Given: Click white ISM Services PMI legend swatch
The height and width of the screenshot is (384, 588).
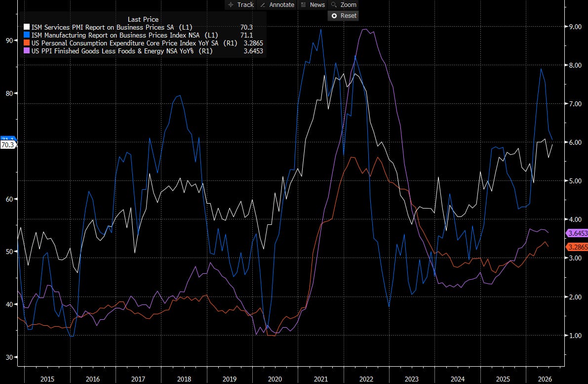Looking at the screenshot, I should click(27, 27).
